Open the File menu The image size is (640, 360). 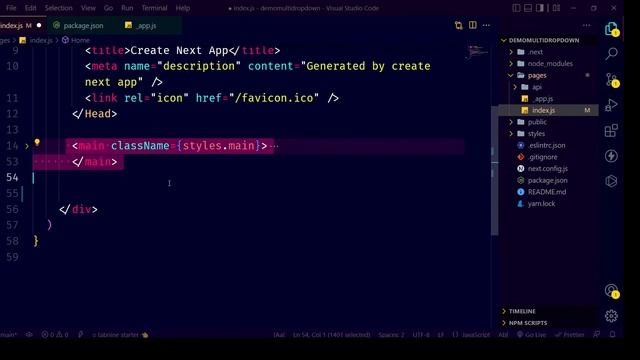11,8
